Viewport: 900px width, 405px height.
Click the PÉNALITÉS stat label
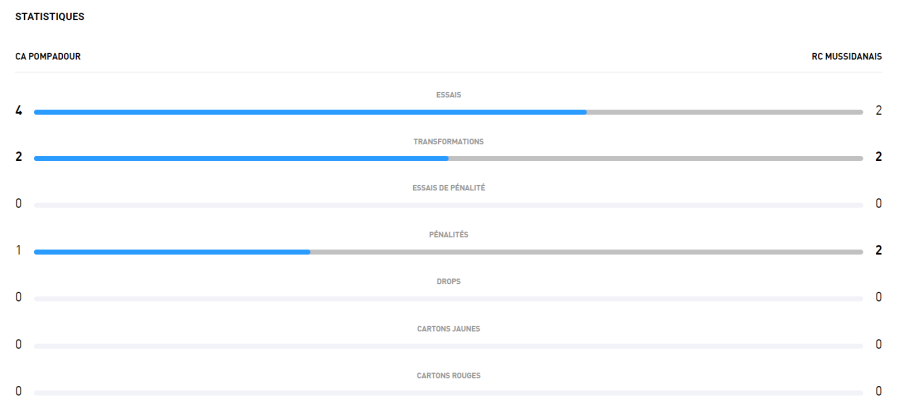click(x=448, y=235)
